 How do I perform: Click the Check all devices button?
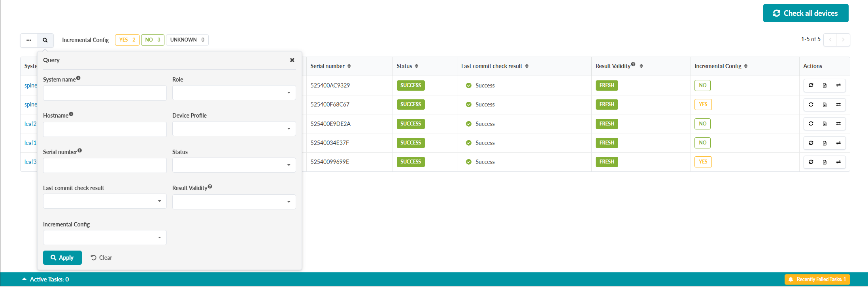pyautogui.click(x=806, y=13)
